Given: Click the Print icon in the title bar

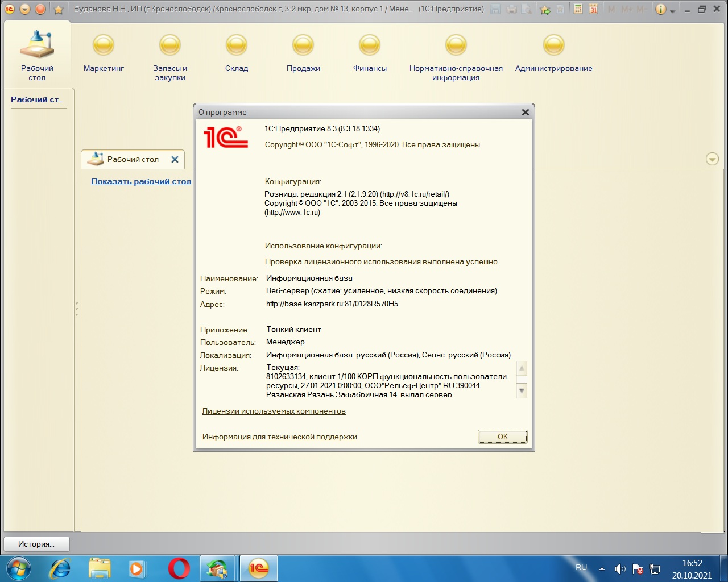Looking at the screenshot, I should (x=511, y=9).
